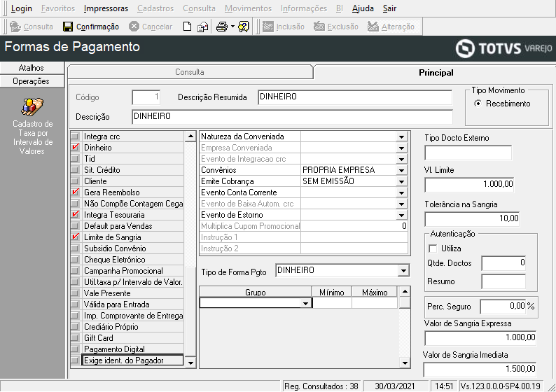Image resolution: width=556 pixels, height=392 pixels.
Task: Click the Grupo table scroll down arrow
Action: pyautogui.click(x=405, y=363)
